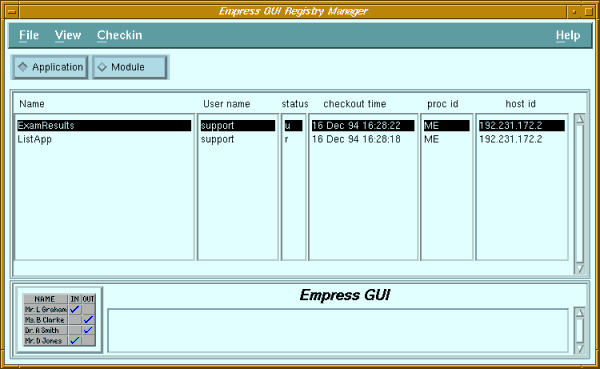Click the Name column header
Viewport: 600px width, 369px height.
coord(32,104)
